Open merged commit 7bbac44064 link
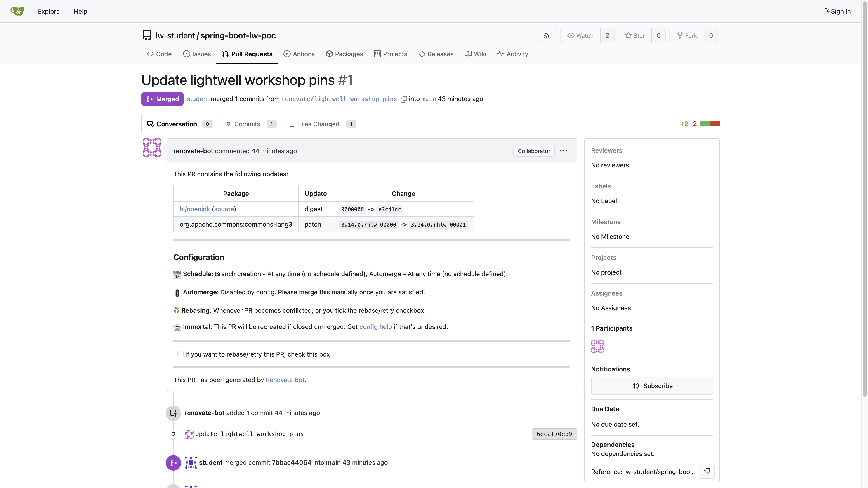 coord(291,462)
